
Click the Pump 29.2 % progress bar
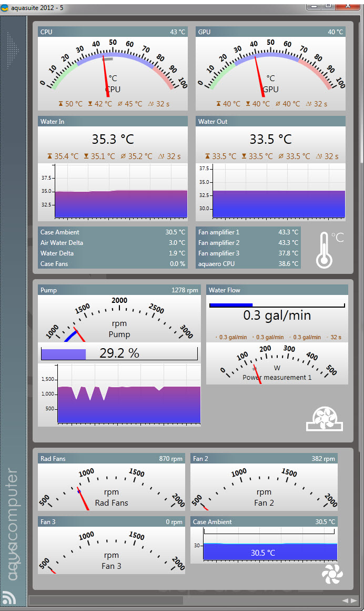[x=119, y=353]
